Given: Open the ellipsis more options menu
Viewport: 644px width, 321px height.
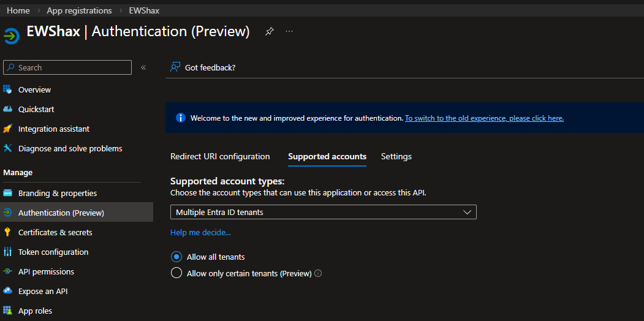Looking at the screenshot, I should [x=289, y=32].
